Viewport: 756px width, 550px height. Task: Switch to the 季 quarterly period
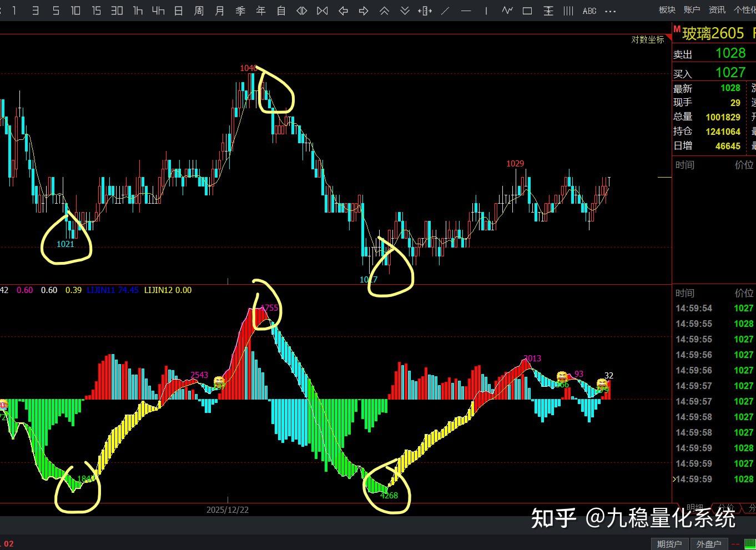pos(240,11)
